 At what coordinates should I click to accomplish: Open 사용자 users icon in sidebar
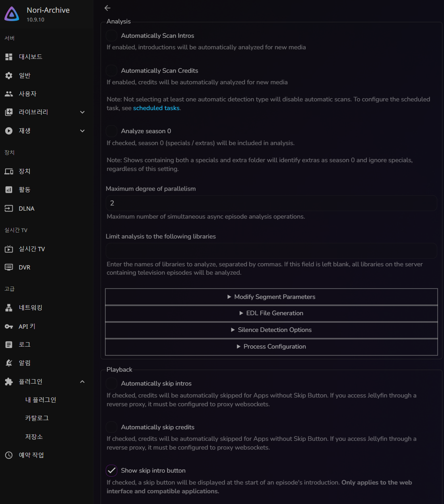pos(9,94)
